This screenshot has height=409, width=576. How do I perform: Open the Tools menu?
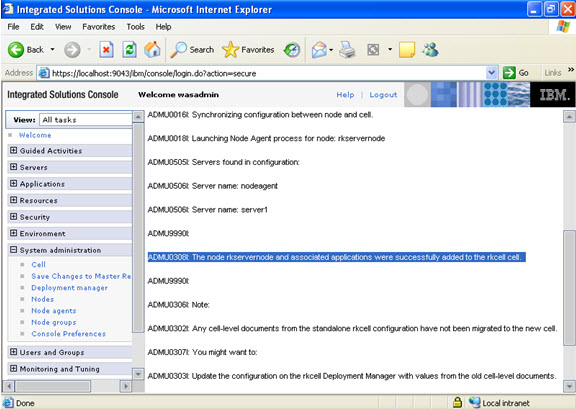(x=135, y=27)
